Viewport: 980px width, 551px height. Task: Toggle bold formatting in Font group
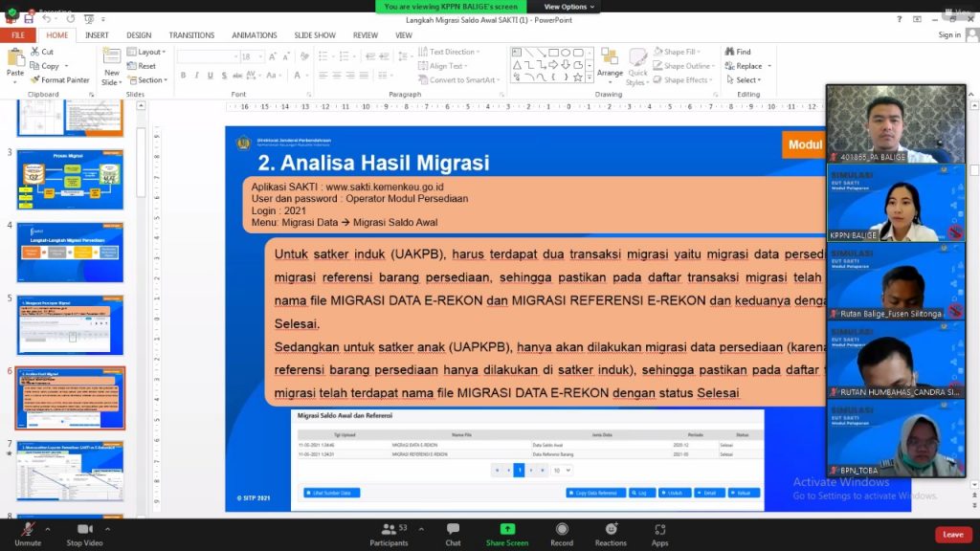tap(183, 76)
